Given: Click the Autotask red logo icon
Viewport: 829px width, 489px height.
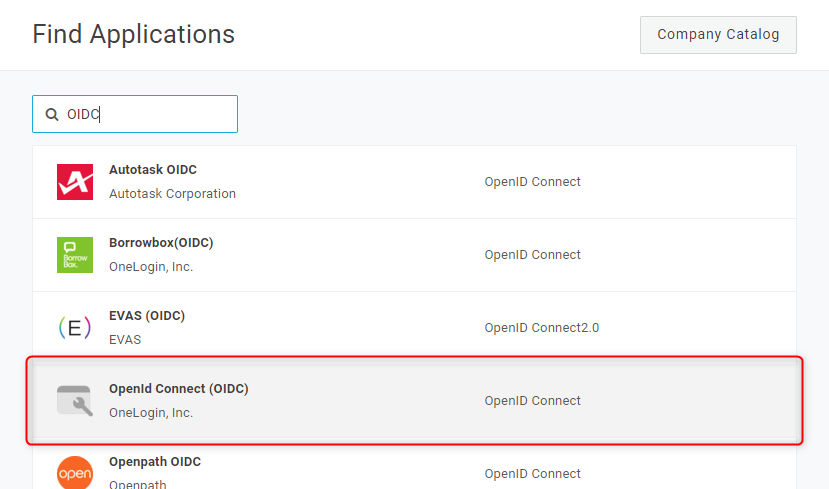Looking at the screenshot, I should pyautogui.click(x=75, y=182).
